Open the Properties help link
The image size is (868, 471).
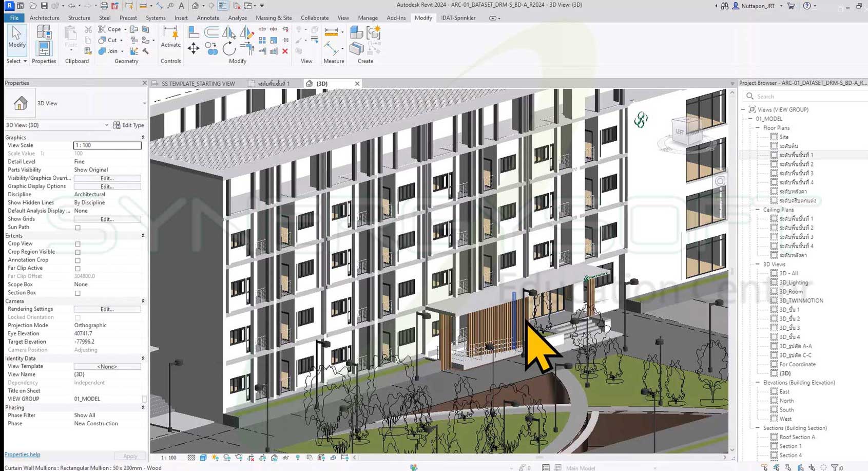[22, 455]
